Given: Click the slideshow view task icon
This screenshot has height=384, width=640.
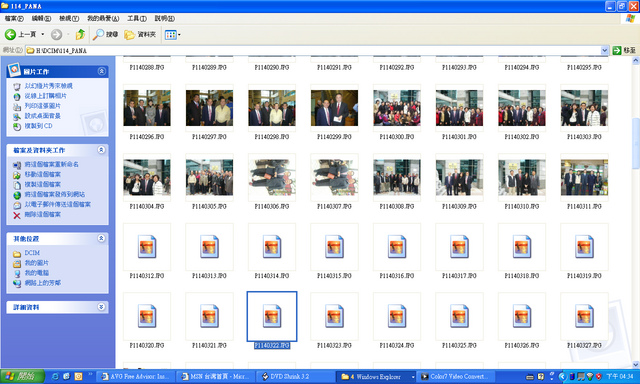Looking at the screenshot, I should tap(17, 87).
